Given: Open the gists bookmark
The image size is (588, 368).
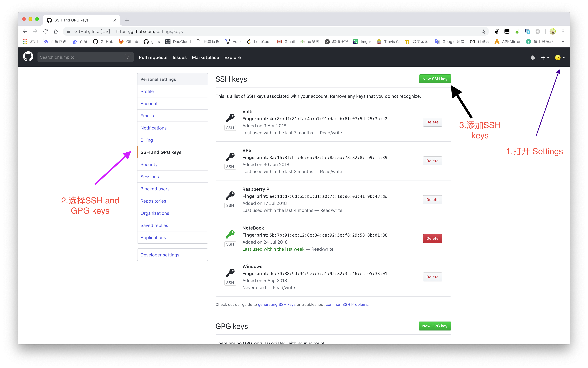Looking at the screenshot, I should tap(152, 42).
